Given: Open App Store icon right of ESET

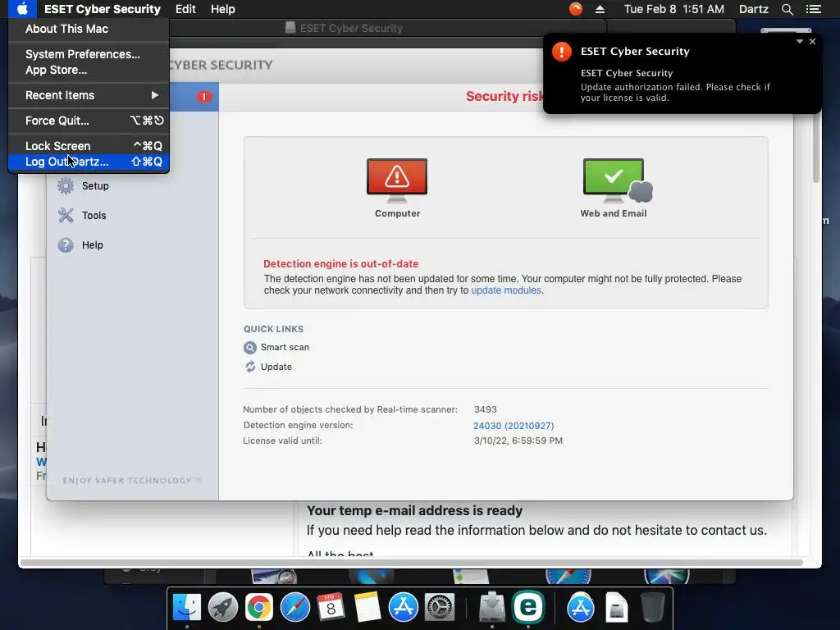Looking at the screenshot, I should pos(580,608).
